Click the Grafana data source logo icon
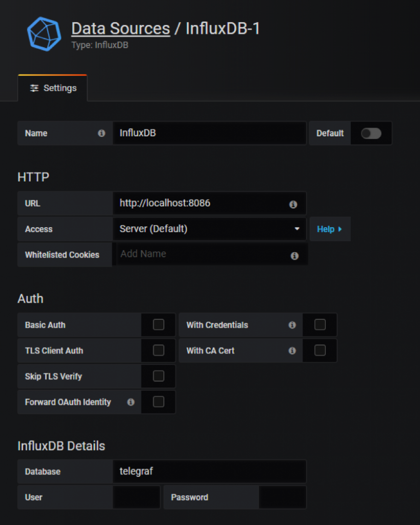This screenshot has width=420, height=525. pos(44,34)
